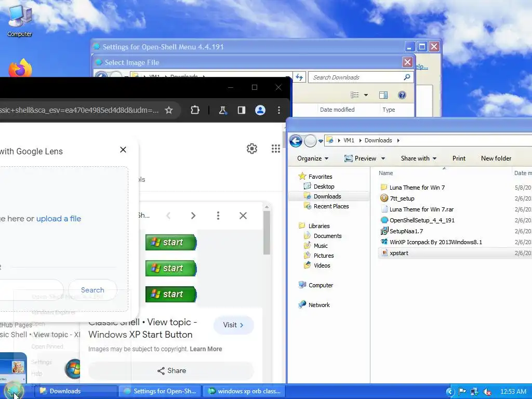Screen dimensions: 532x399
Task: Click the Lens Search button
Action: [x=92, y=290]
